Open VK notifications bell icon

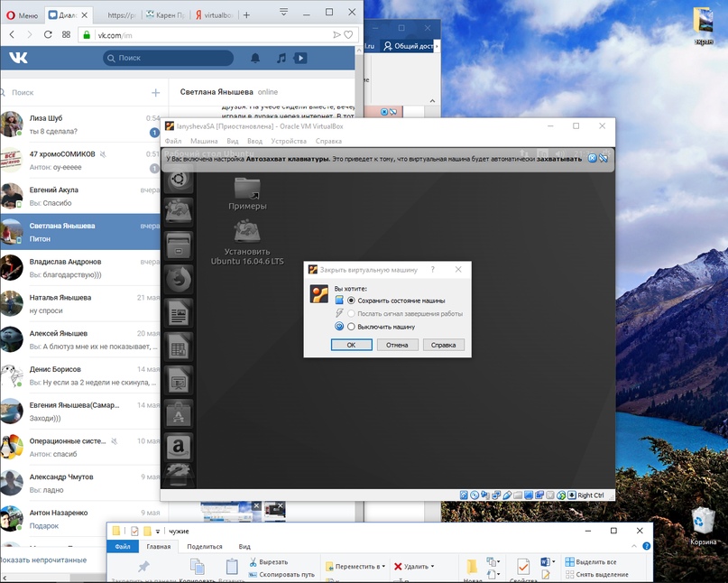click(x=255, y=58)
